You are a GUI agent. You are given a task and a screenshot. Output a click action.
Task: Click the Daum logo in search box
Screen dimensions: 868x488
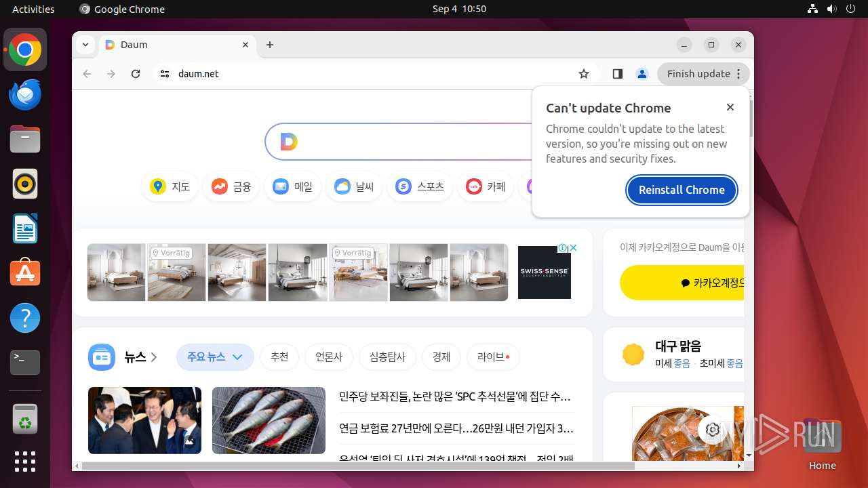pyautogui.click(x=289, y=142)
